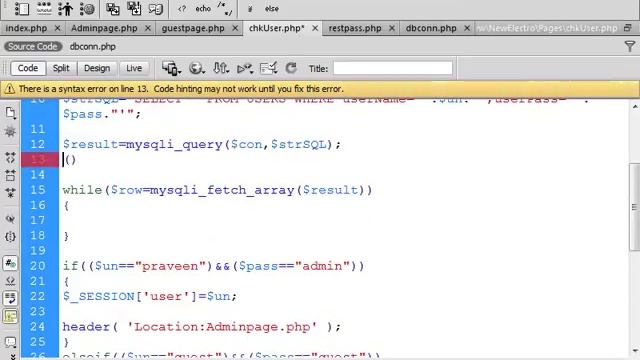Insert else statement from PHP toolbar
The height and width of the screenshot is (360, 640).
point(271,9)
